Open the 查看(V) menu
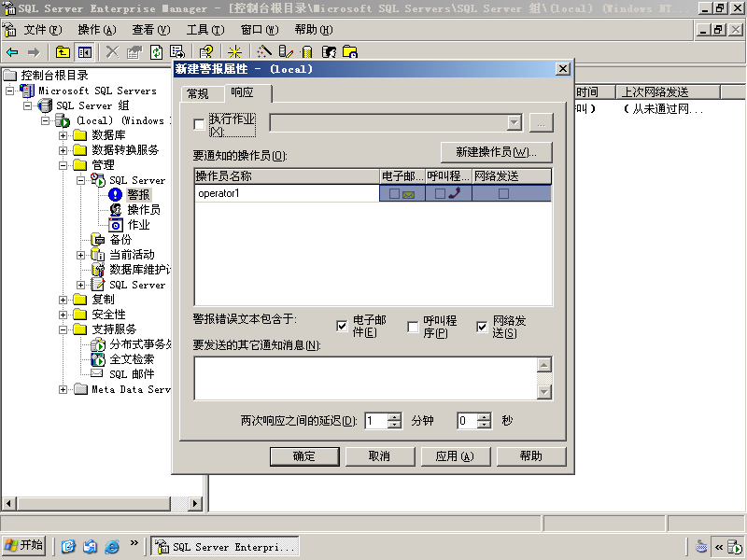747x560 pixels. [x=151, y=30]
